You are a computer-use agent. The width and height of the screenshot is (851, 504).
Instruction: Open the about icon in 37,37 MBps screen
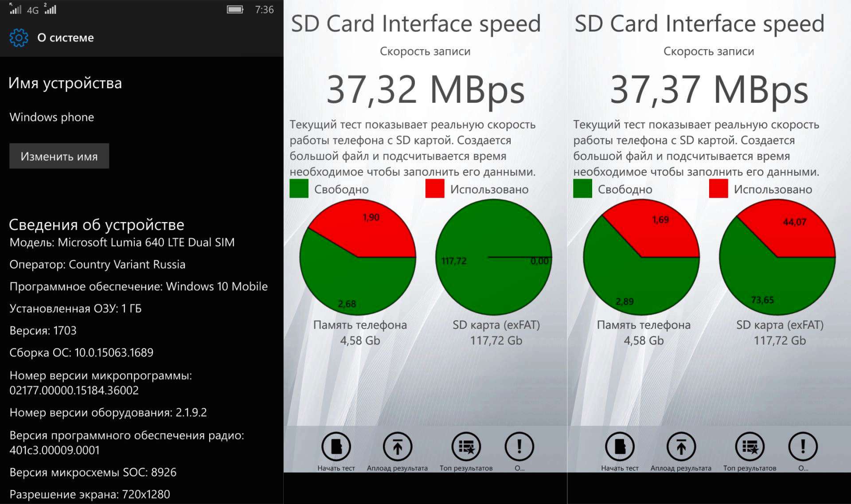(803, 447)
